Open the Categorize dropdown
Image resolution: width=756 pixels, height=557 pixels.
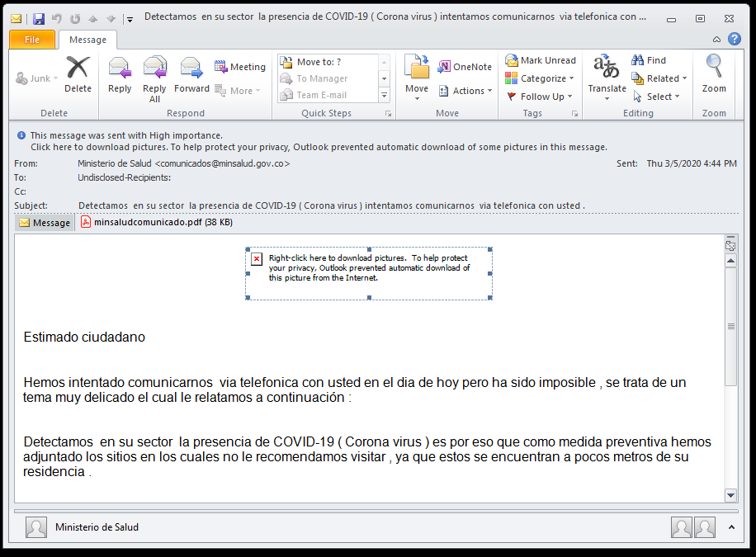pyautogui.click(x=540, y=78)
